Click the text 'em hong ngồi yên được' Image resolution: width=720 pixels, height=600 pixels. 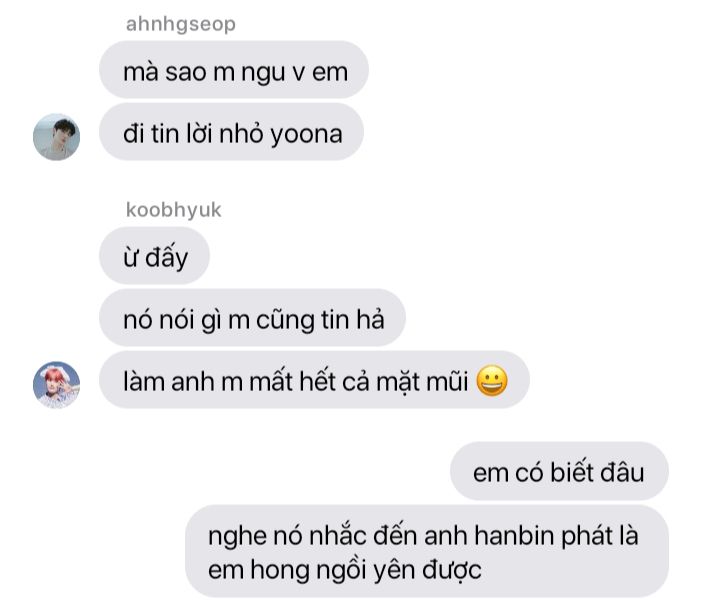[x=344, y=571]
